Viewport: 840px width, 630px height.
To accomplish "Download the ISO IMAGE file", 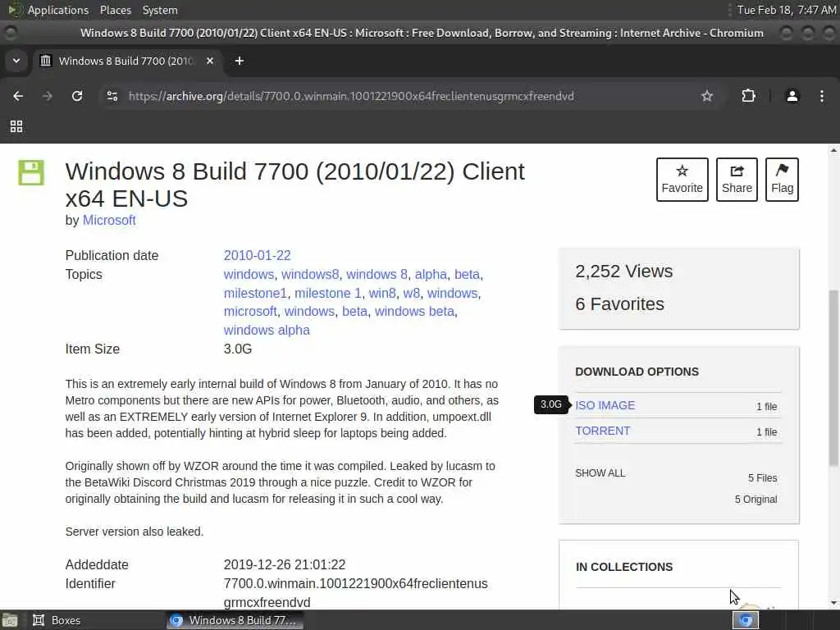I will click(x=605, y=405).
